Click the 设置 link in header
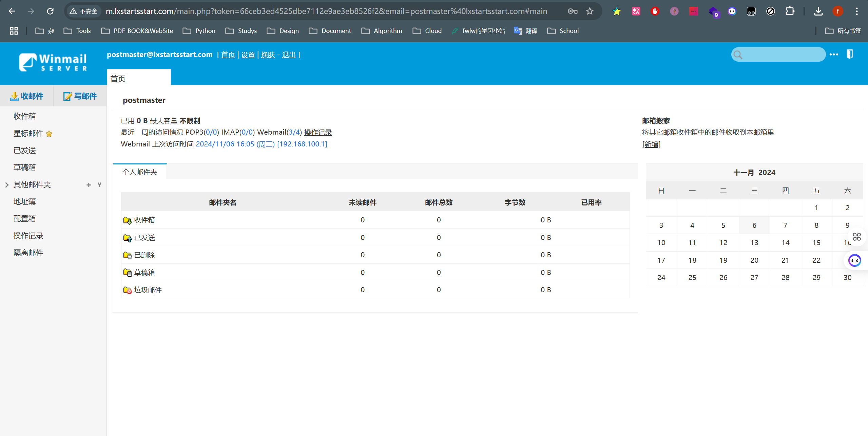 (x=248, y=55)
